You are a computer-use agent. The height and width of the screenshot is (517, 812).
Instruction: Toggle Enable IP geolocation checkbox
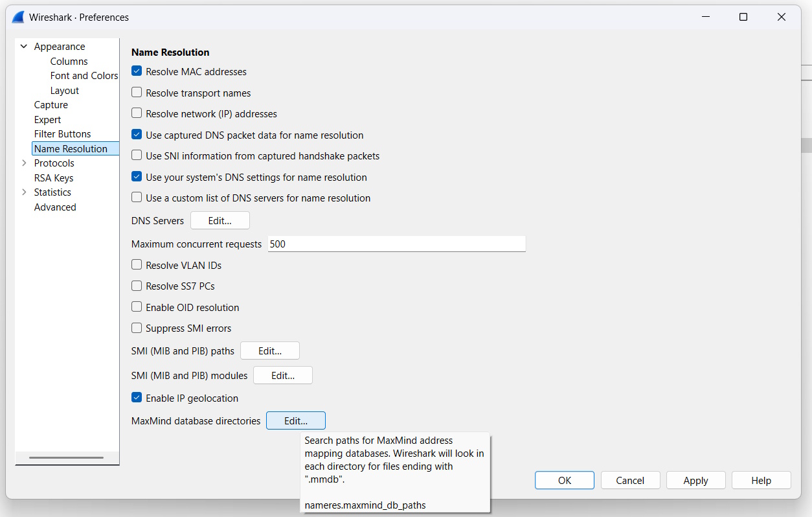[x=137, y=398]
